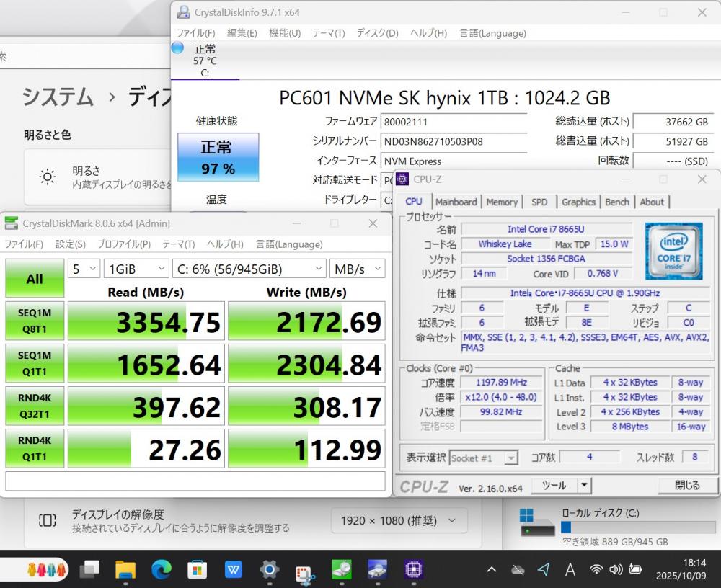Open File Explorer from the taskbar
The width and height of the screenshot is (721, 588).
point(125,570)
